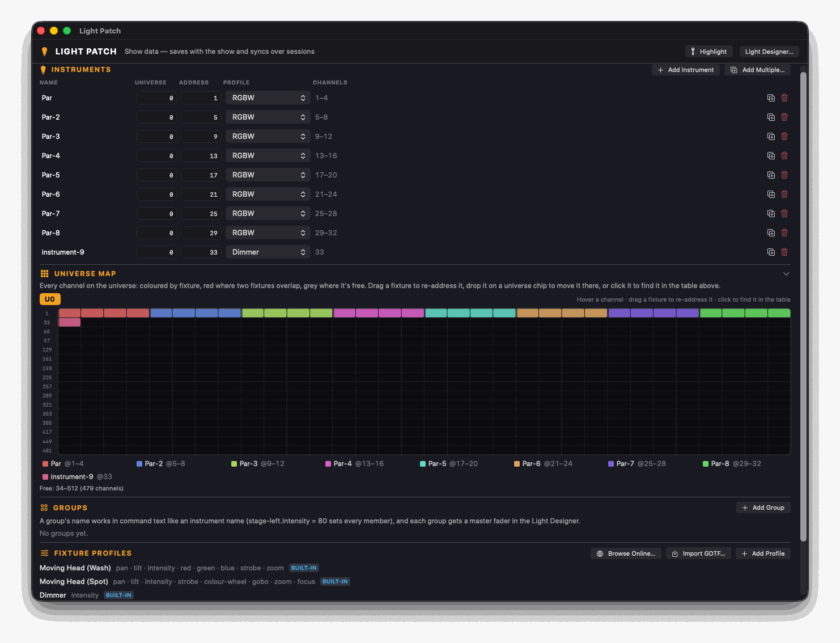Image resolution: width=840 pixels, height=643 pixels.
Task: Click the pink instrument-9 legend swatch
Action: pos(45,477)
